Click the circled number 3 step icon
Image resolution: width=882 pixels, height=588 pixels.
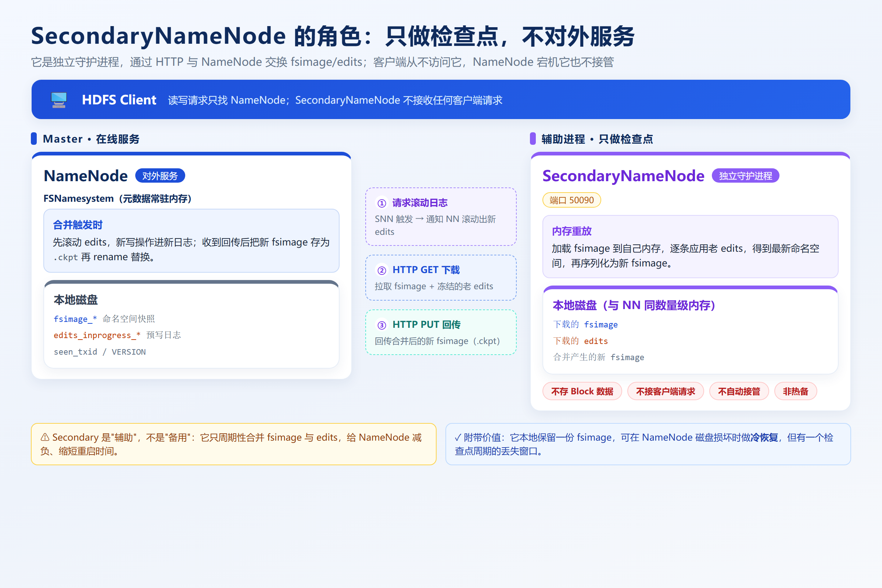tap(381, 325)
